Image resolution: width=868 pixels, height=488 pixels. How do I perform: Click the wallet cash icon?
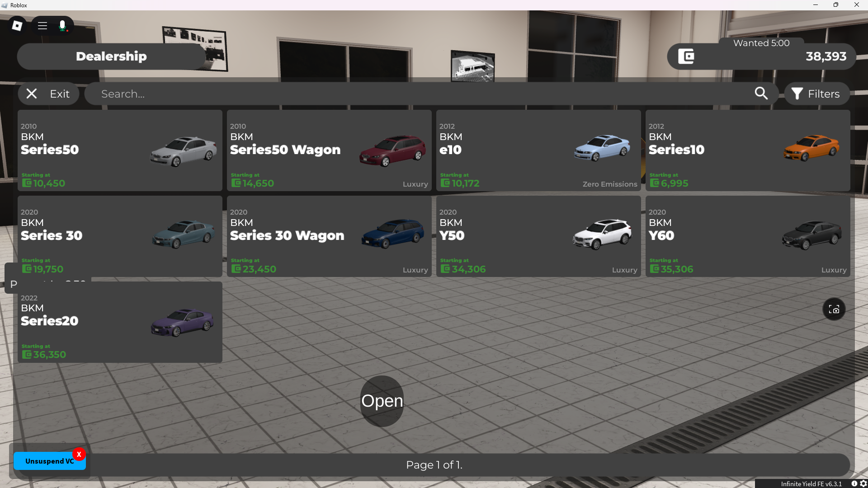click(x=686, y=56)
